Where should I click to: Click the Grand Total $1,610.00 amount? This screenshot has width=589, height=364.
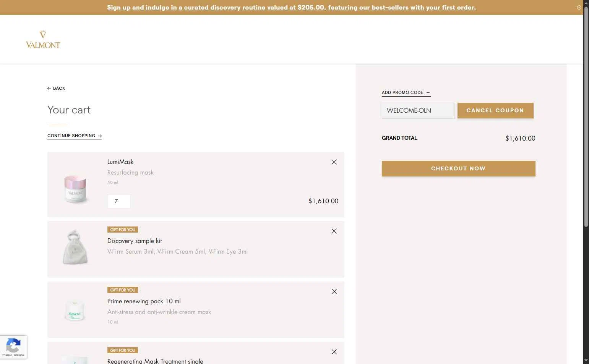pyautogui.click(x=520, y=138)
